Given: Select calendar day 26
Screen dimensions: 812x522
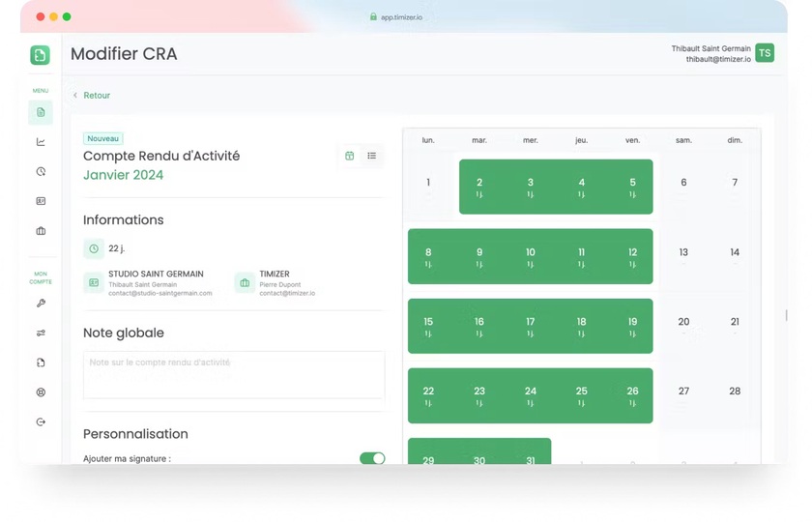Looking at the screenshot, I should click(x=633, y=395).
